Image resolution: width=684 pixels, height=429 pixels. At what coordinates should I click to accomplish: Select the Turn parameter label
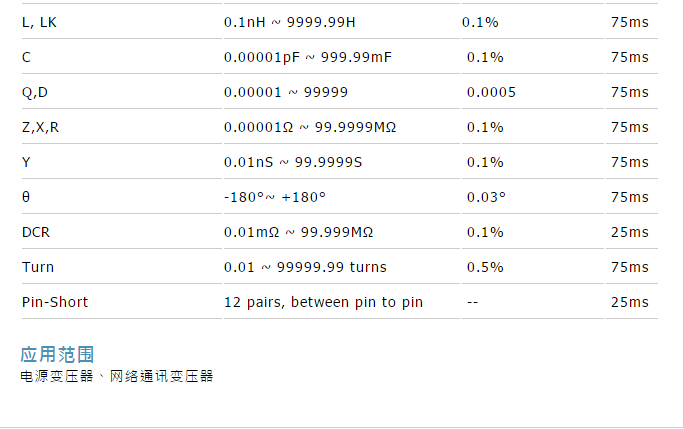[x=38, y=267]
